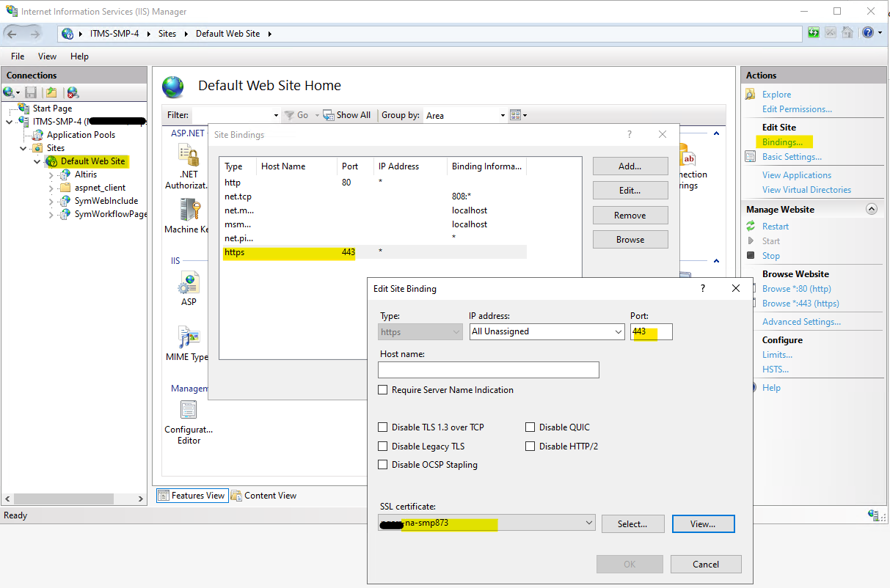The height and width of the screenshot is (588, 890).
Task: Collapse the Default Web Site tree node
Action: (x=37, y=161)
